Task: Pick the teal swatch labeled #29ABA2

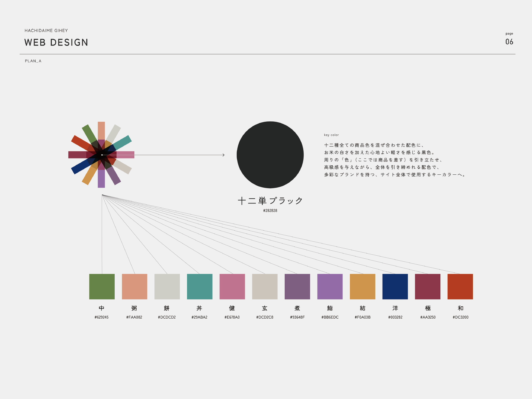Action: (x=200, y=286)
